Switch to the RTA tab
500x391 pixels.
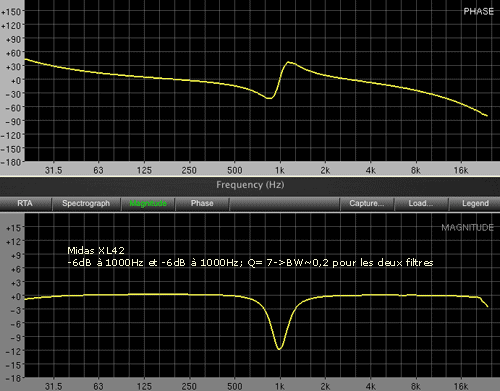point(25,203)
